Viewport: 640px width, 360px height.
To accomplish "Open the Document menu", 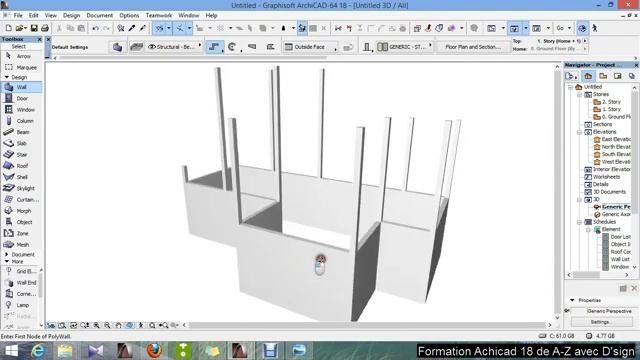I will tap(100, 16).
